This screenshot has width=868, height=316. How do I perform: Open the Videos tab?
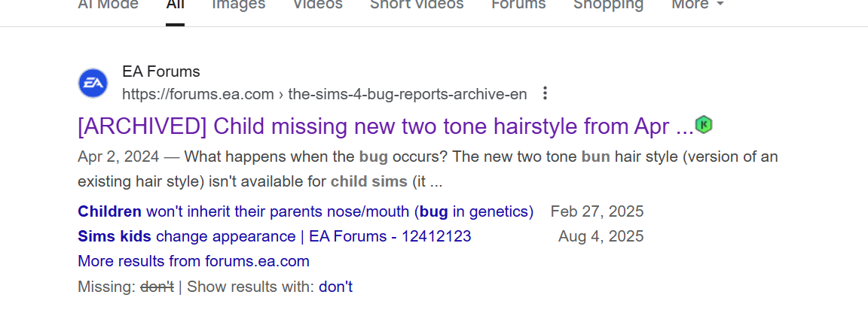pyautogui.click(x=317, y=5)
